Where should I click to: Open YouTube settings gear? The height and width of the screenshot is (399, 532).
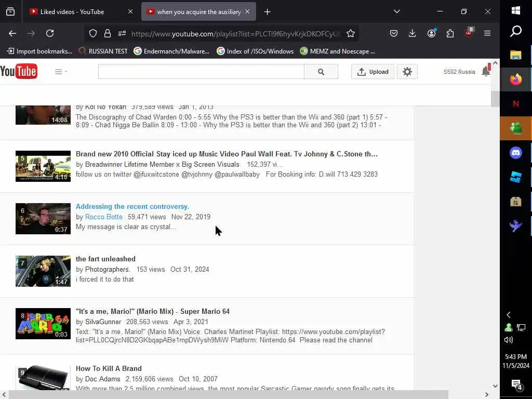[x=407, y=72]
